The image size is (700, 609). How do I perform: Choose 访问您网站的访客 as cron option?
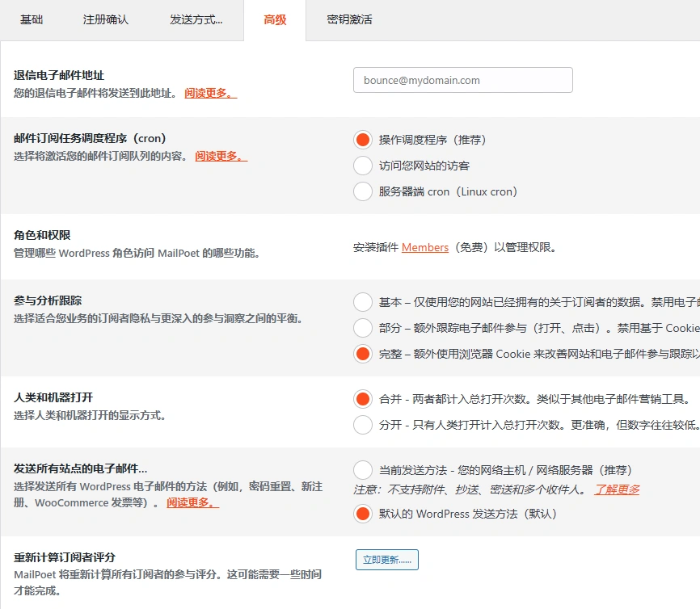362,166
